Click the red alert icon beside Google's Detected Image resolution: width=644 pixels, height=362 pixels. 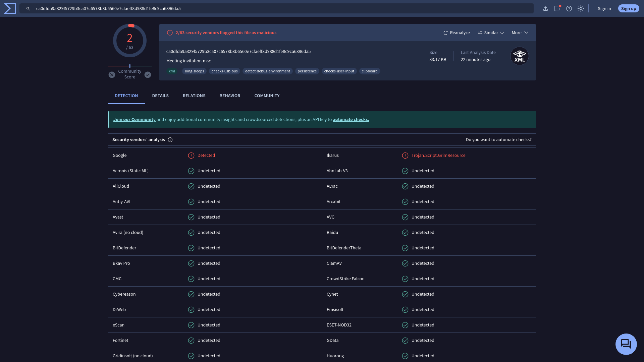(x=191, y=156)
